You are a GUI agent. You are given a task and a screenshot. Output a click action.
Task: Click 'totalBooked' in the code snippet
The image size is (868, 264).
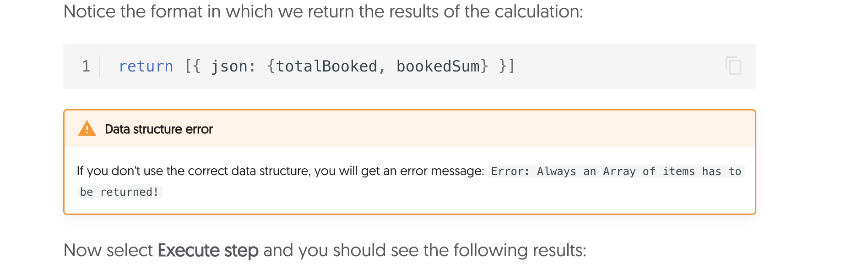326,66
